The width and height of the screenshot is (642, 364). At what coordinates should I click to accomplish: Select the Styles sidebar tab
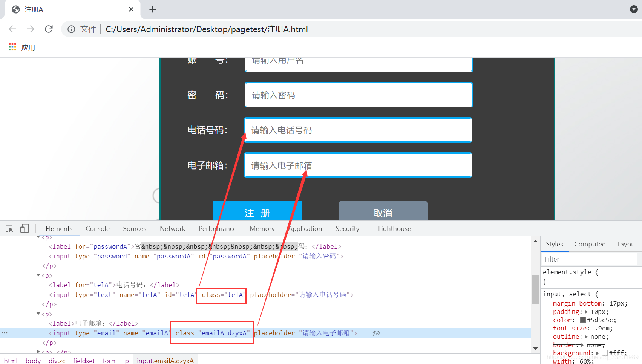pos(554,244)
